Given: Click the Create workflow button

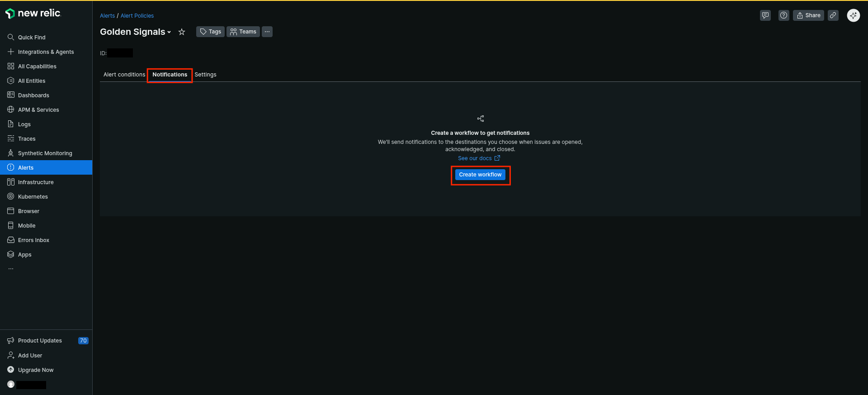Looking at the screenshot, I should pyautogui.click(x=480, y=175).
